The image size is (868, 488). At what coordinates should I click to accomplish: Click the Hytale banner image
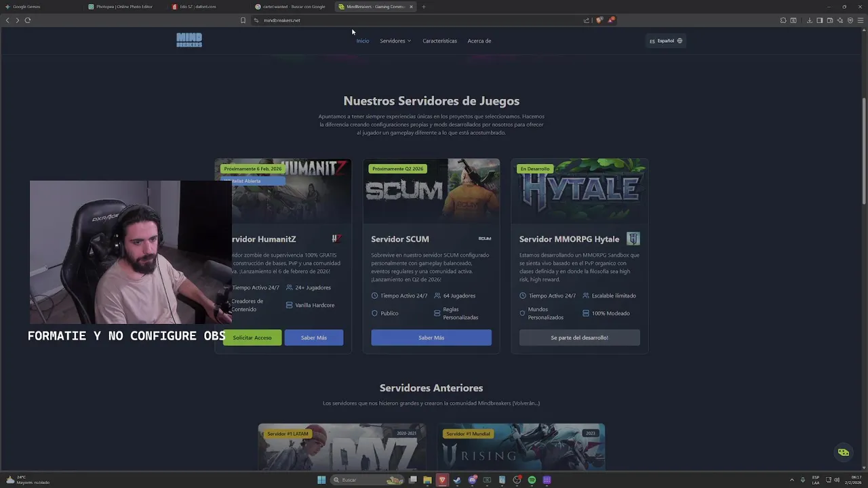(580, 191)
